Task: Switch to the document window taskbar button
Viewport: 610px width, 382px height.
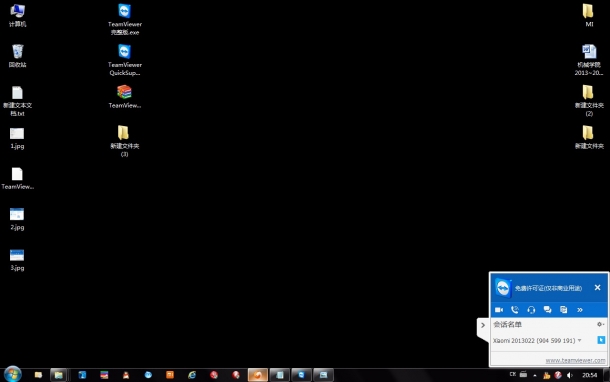Action: click(x=279, y=375)
